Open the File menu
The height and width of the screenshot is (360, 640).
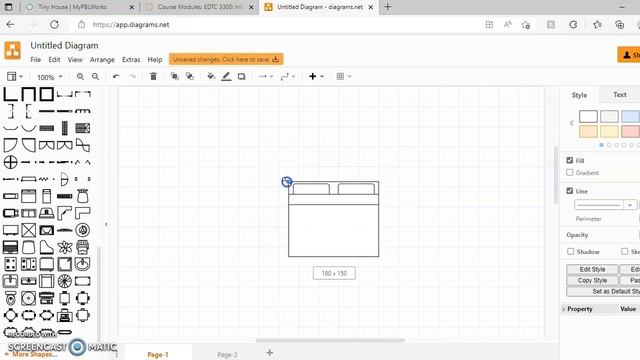tap(36, 60)
